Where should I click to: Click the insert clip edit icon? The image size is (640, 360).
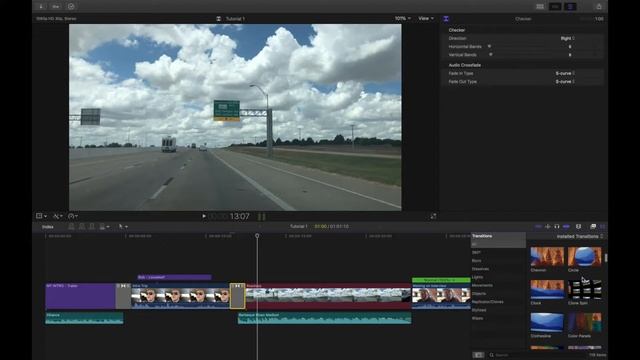pyautogui.click(x=82, y=227)
